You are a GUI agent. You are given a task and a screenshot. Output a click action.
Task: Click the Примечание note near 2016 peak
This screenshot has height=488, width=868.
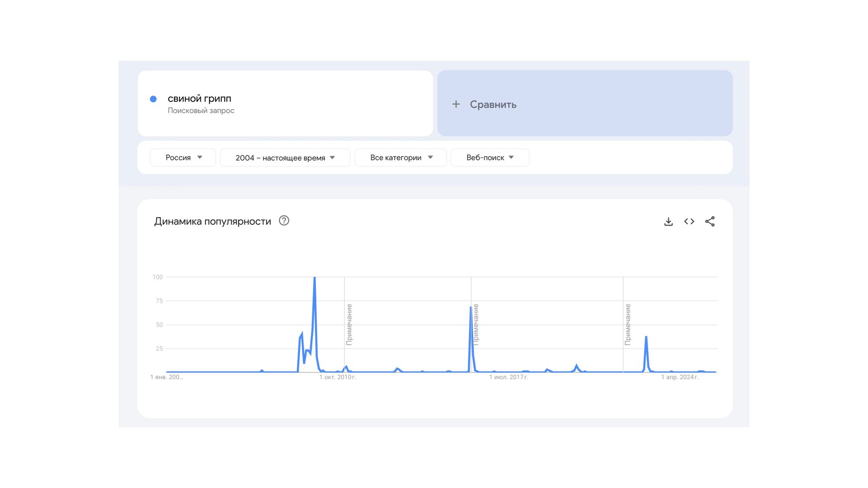pyautogui.click(x=476, y=324)
